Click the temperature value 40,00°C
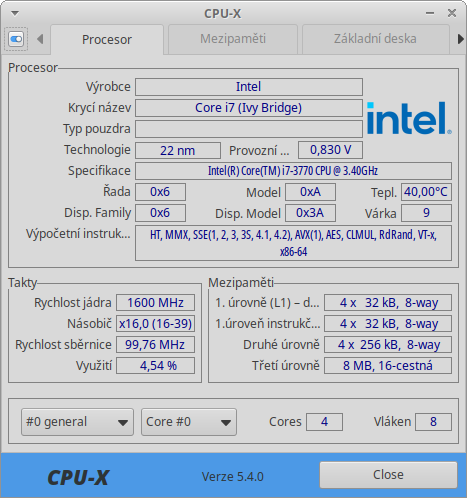467x498 pixels. 426,192
